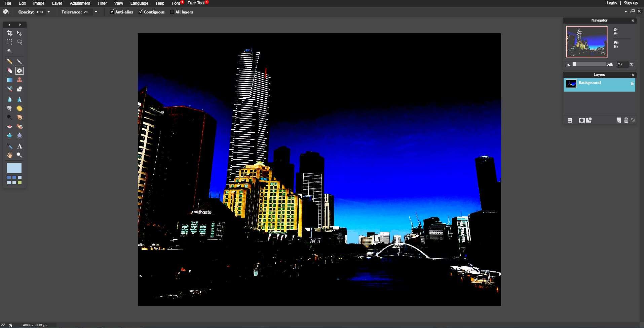
Task: Open the Adjustment menu
Action: pos(79,3)
